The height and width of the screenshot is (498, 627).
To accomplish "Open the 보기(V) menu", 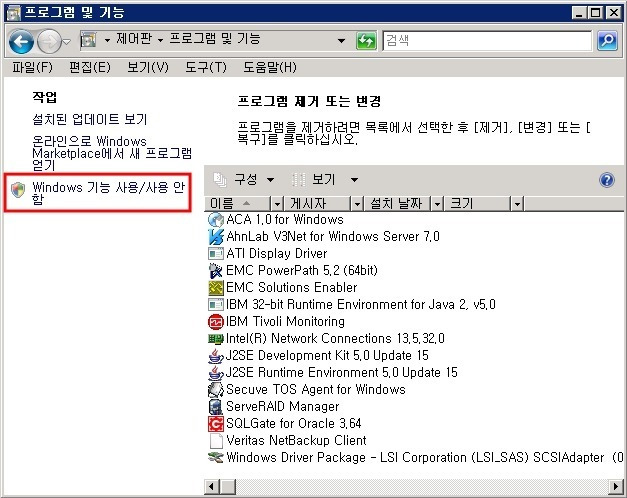I will 148,67.
